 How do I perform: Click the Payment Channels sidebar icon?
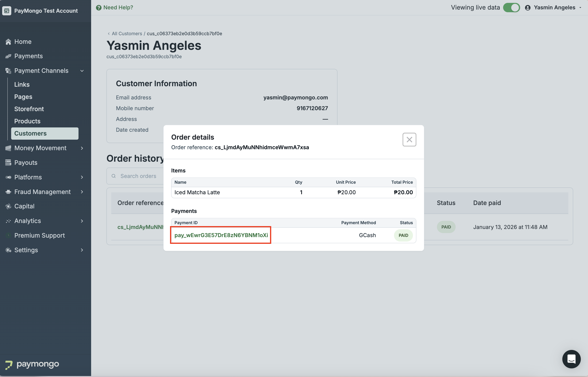point(8,71)
